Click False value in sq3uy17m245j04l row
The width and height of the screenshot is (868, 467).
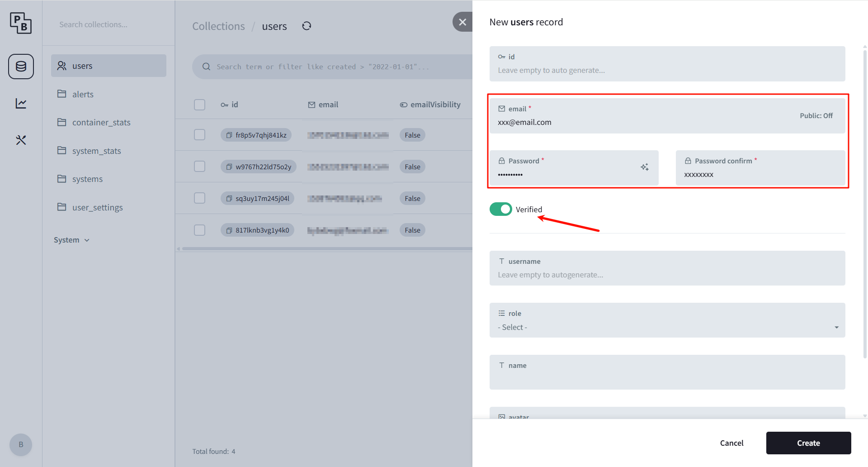pos(412,198)
